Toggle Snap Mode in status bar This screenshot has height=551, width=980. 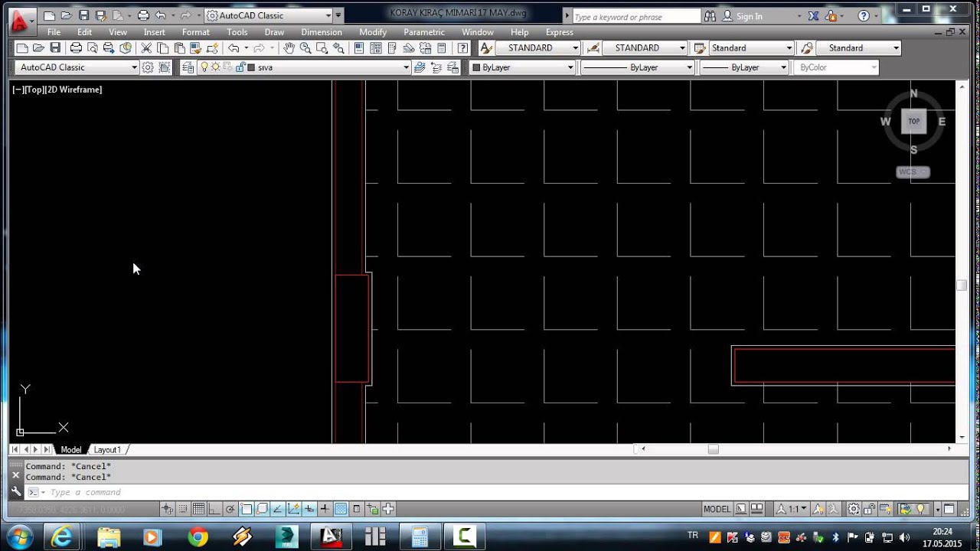(183, 509)
